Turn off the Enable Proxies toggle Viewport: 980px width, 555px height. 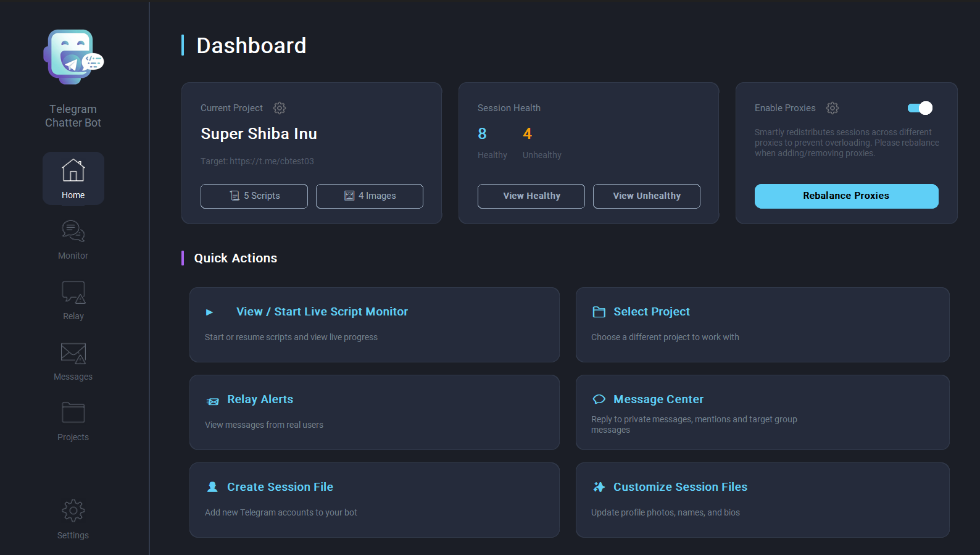(920, 108)
